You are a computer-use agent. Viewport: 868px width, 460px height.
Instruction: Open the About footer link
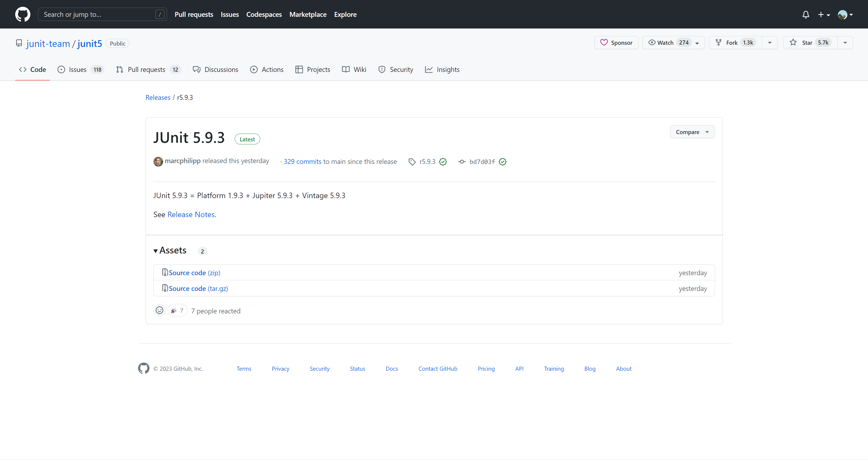(624, 369)
